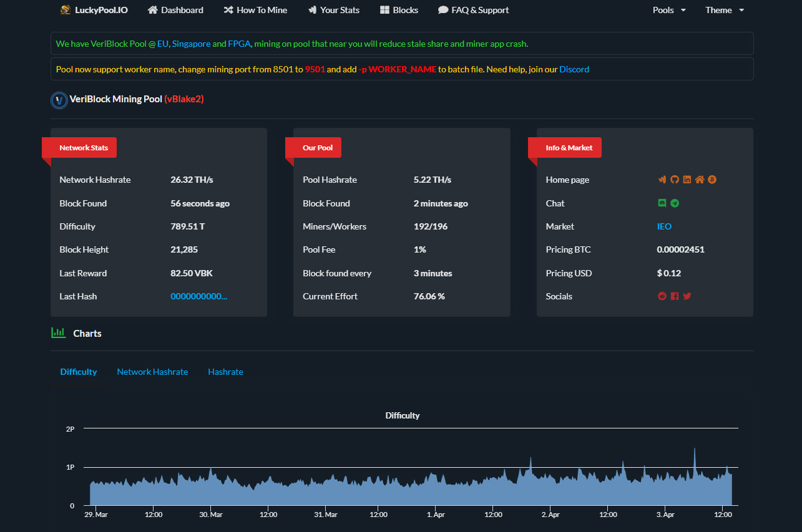Image resolution: width=802 pixels, height=532 pixels.
Task: Click the '56 seconds ago' Block Found value
Action: pyautogui.click(x=200, y=203)
